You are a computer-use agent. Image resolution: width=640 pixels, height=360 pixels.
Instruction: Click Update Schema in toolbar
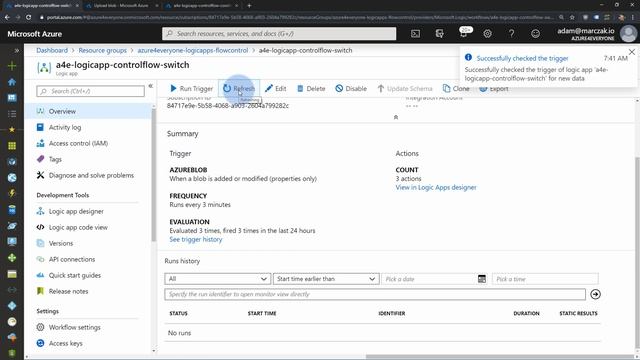(405, 89)
